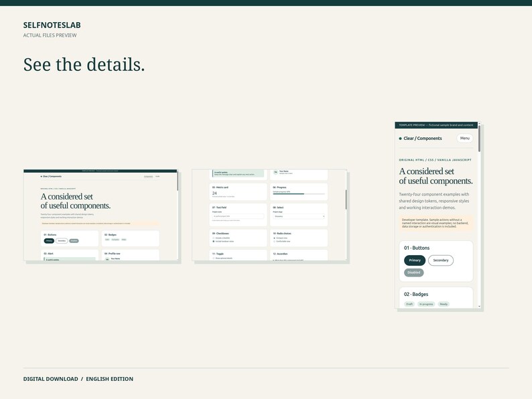Click the Project name text field

point(238,216)
